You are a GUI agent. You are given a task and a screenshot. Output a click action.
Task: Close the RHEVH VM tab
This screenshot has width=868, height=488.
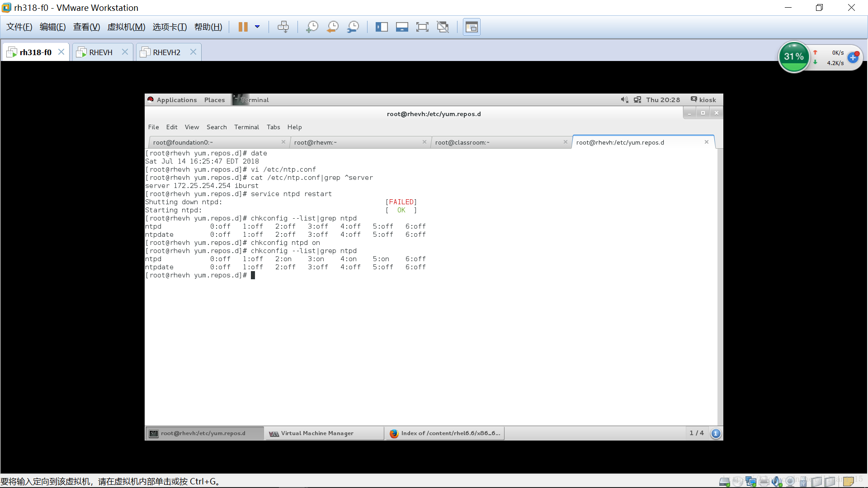pos(125,52)
